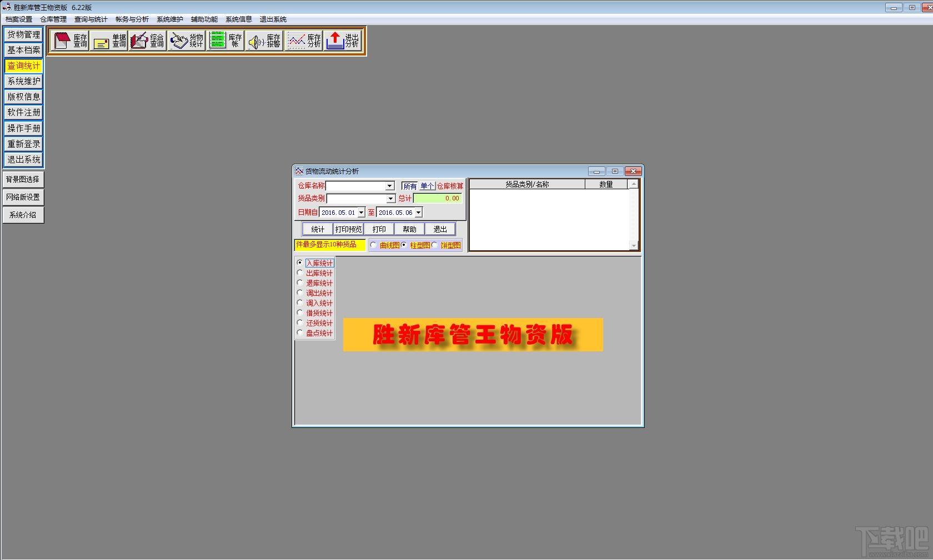The width and height of the screenshot is (933, 560).
Task: Open the 库存帐 inventory ledger tool
Action: tap(225, 41)
